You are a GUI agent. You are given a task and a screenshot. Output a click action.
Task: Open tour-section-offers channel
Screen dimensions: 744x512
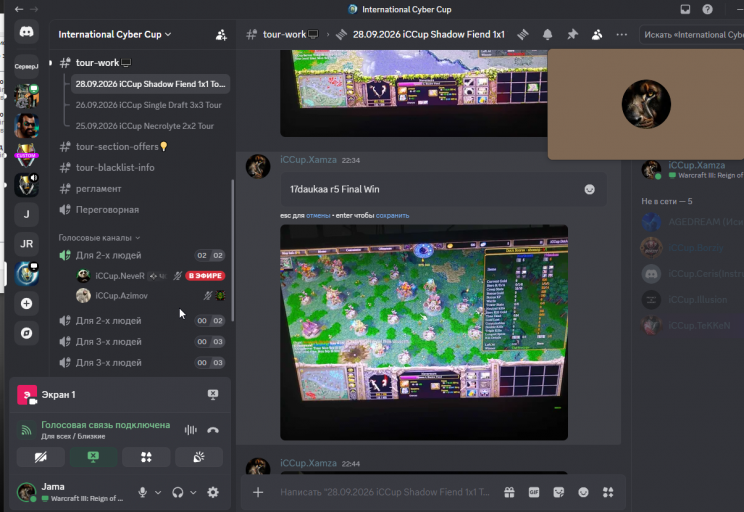143,147
